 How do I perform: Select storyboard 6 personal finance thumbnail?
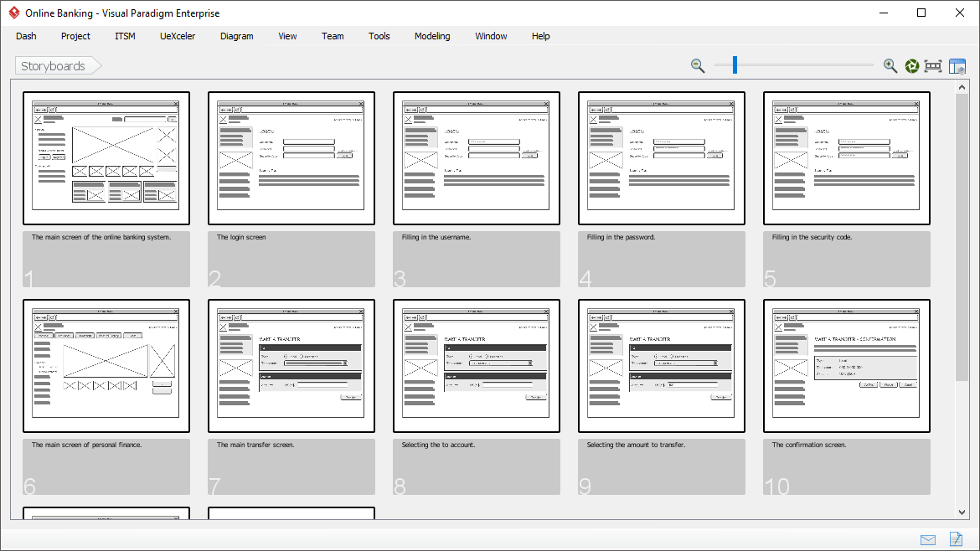[x=106, y=365]
